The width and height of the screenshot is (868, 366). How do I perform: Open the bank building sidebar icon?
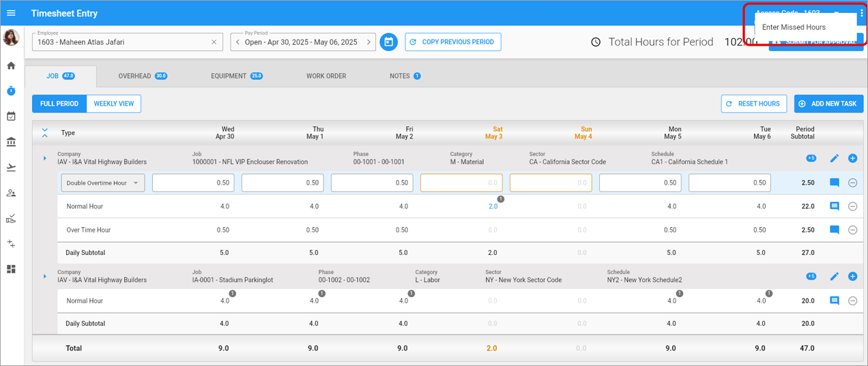11,142
